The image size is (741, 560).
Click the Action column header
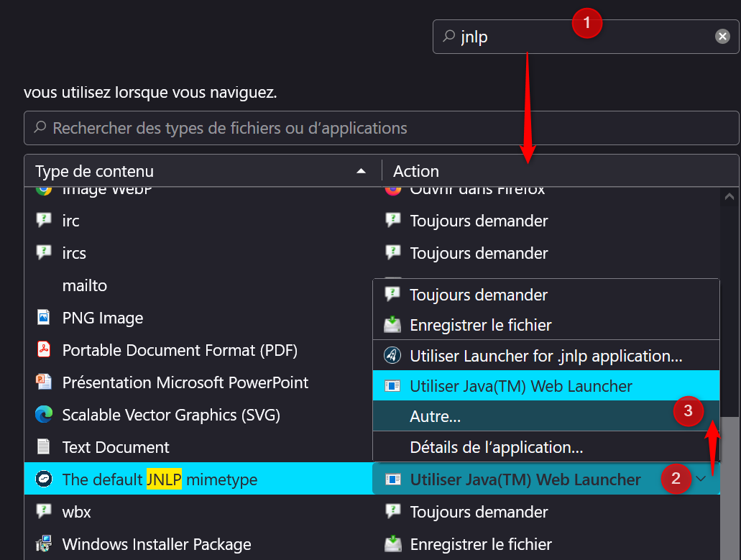pos(415,171)
